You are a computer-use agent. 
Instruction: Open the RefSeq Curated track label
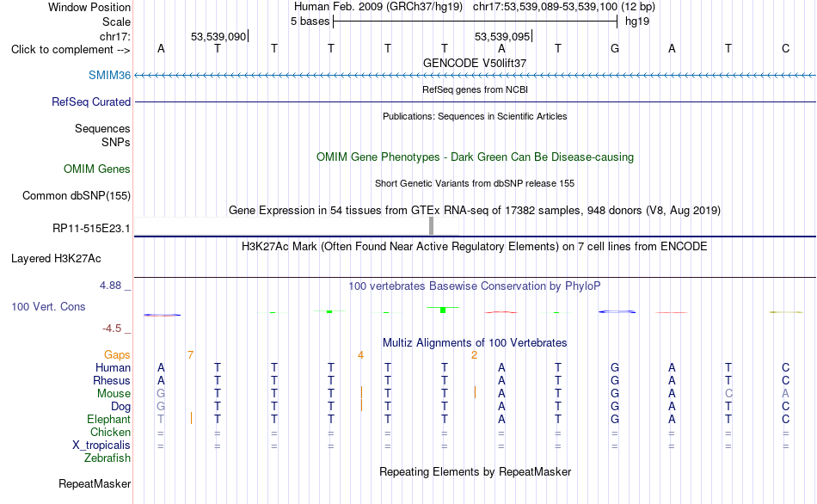pos(90,101)
